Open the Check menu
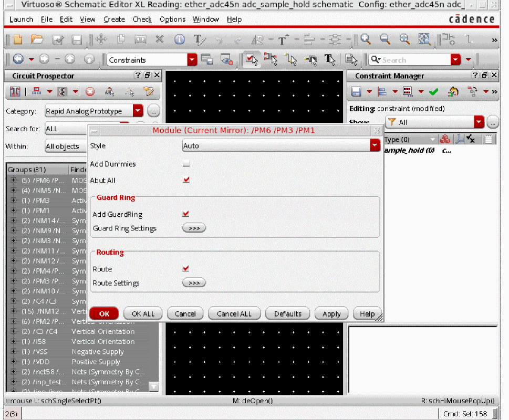Image resolution: width=509 pixels, height=420 pixels. [x=142, y=19]
